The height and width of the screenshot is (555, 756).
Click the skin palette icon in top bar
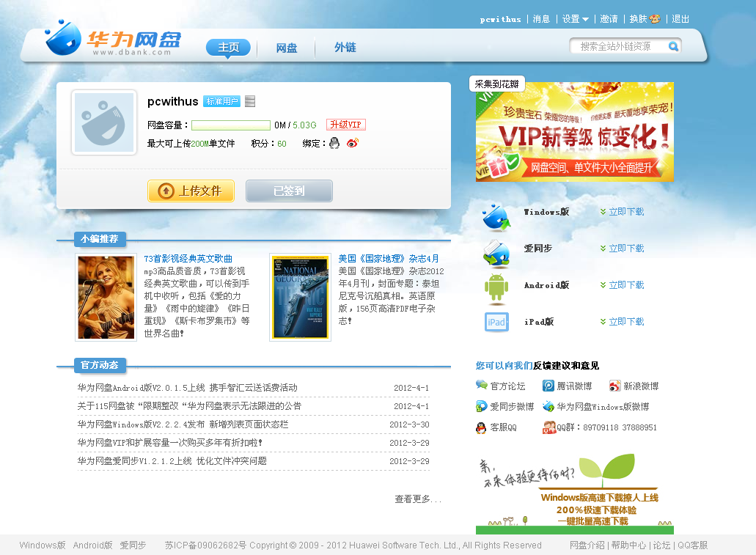(655, 19)
